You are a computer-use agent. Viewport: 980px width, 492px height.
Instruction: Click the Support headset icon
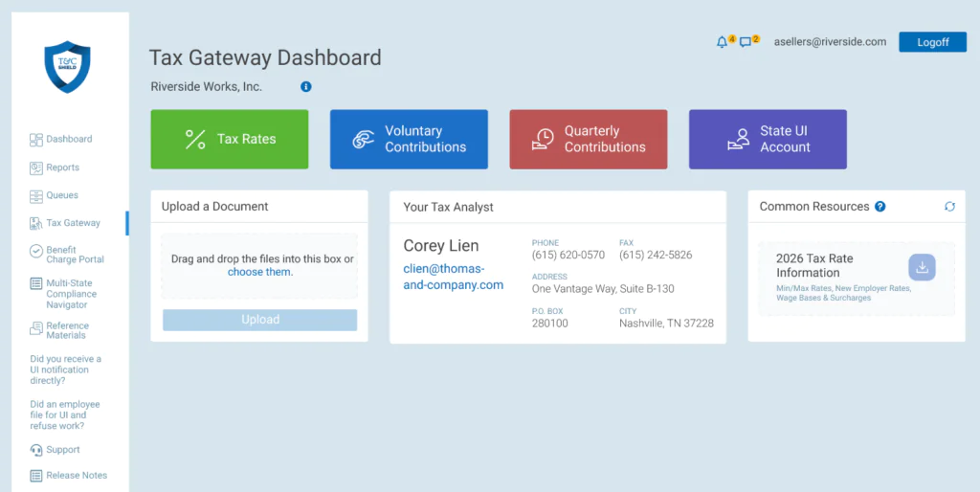click(x=36, y=450)
